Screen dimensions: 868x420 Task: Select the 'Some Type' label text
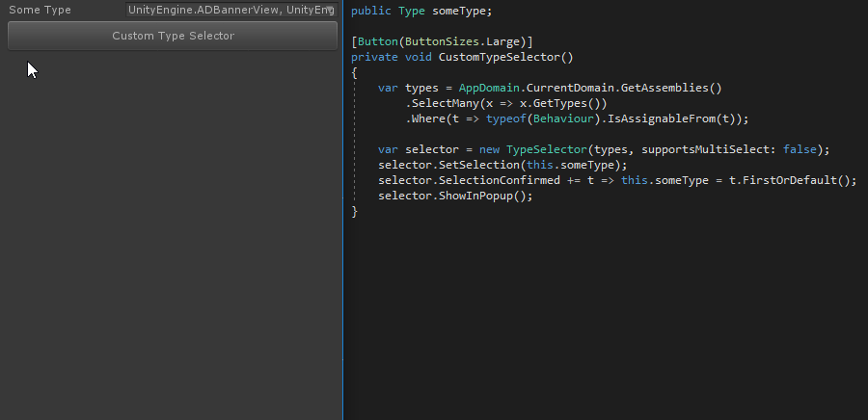click(40, 10)
